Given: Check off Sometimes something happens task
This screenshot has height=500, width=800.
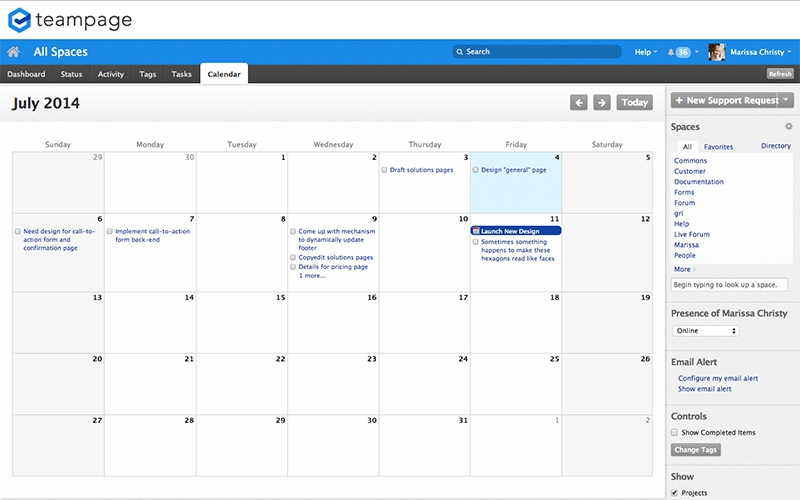Looking at the screenshot, I should tap(475, 242).
